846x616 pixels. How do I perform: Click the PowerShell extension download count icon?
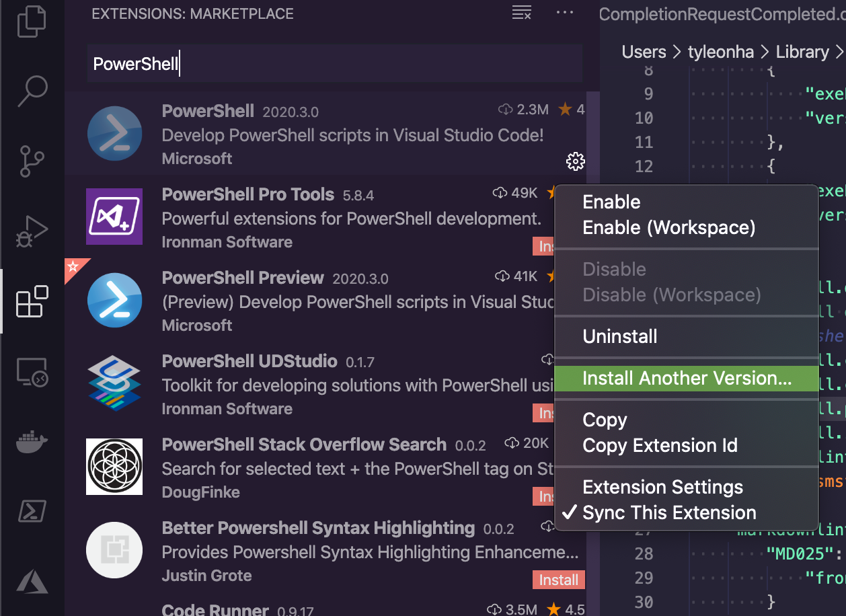505,110
